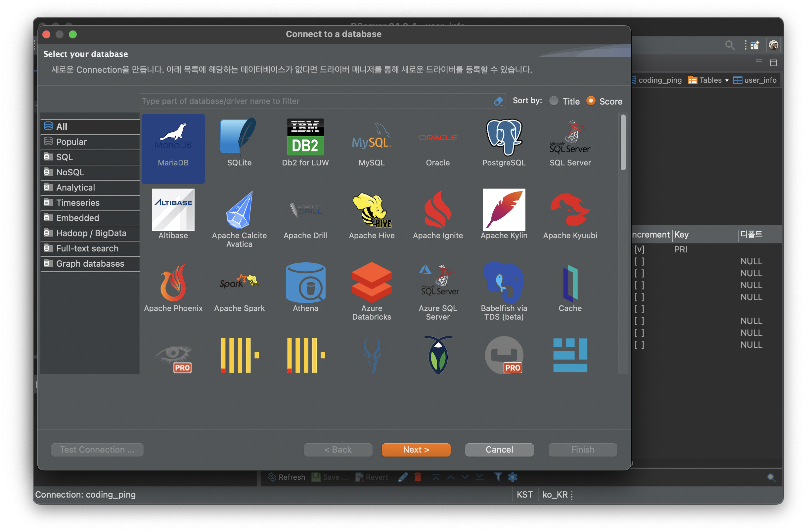Select the Apache Kylin icon

click(x=504, y=214)
